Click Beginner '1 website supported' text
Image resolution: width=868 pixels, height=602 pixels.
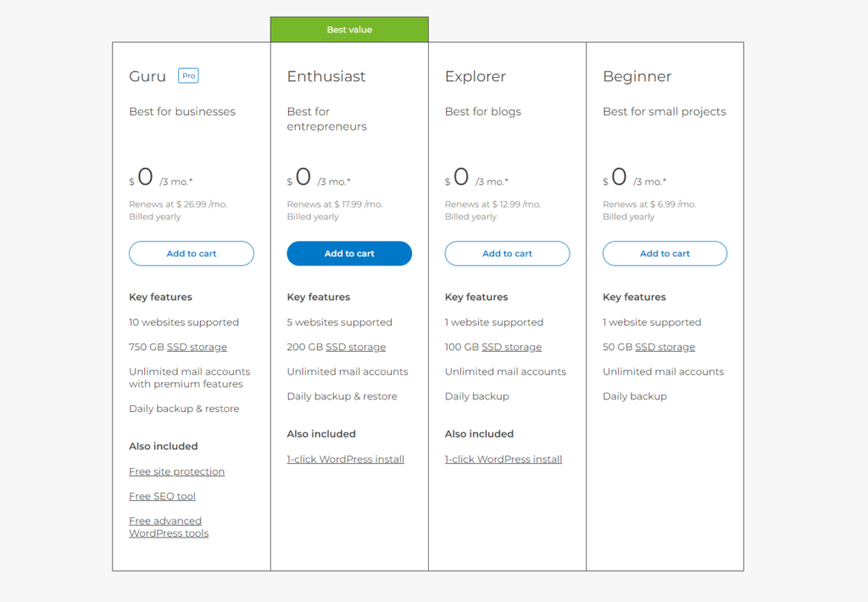(x=652, y=322)
